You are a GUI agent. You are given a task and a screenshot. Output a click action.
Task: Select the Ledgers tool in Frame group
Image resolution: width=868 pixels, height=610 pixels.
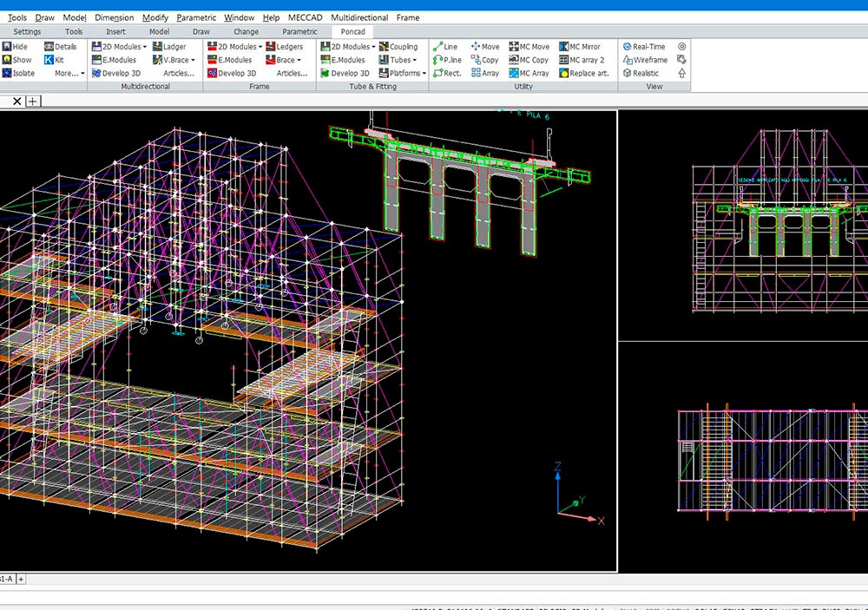click(x=285, y=47)
